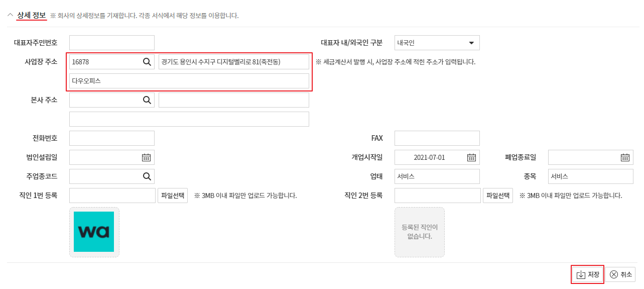This screenshot has height=289, width=644.
Task: Click 파일선택 button for 직인 2번 등록
Action: (498, 196)
